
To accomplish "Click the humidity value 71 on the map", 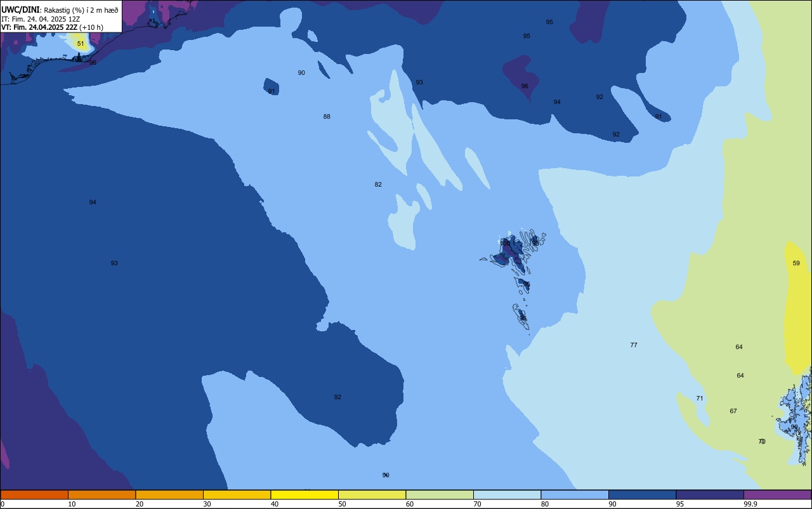I will click(x=700, y=399).
